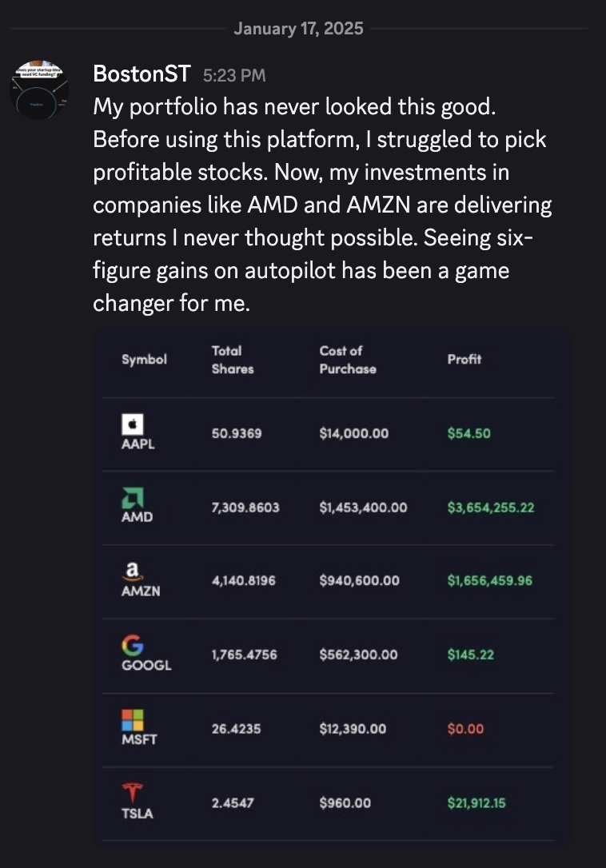Click the AAPL total shares 50.9369

coord(237,433)
